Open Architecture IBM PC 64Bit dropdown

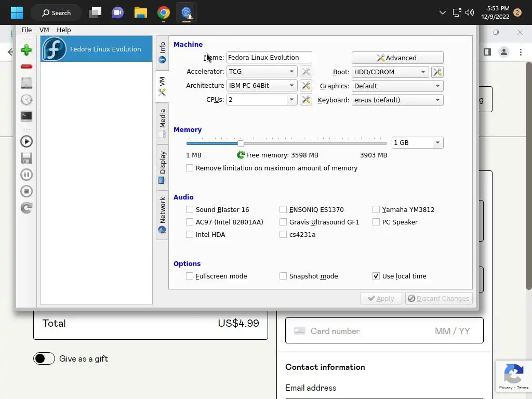(x=262, y=86)
